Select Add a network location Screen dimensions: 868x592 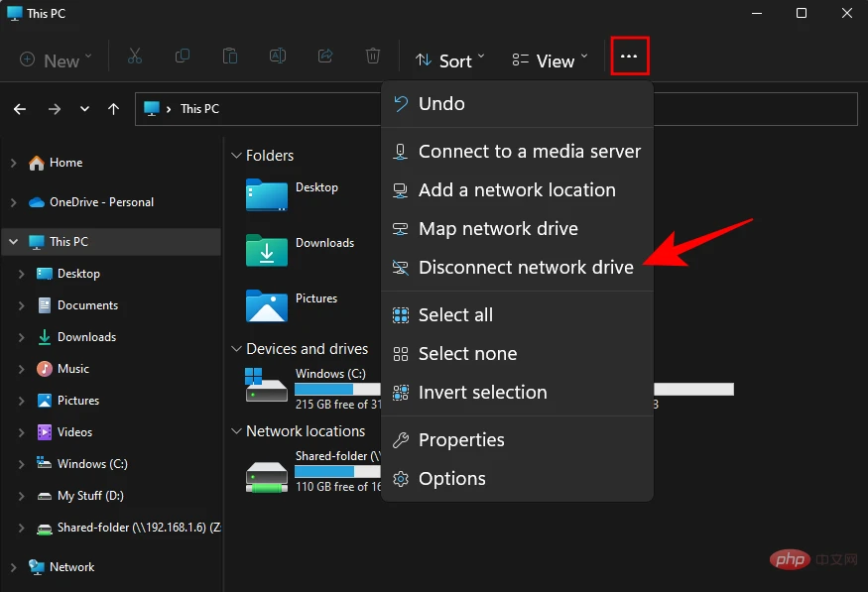(517, 190)
